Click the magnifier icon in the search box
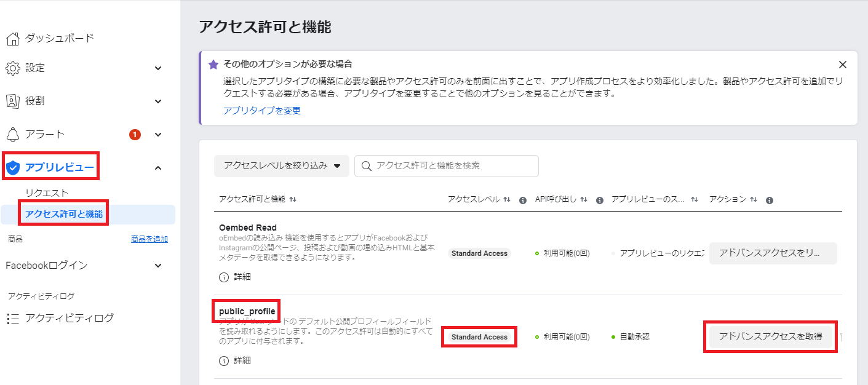 pos(367,165)
